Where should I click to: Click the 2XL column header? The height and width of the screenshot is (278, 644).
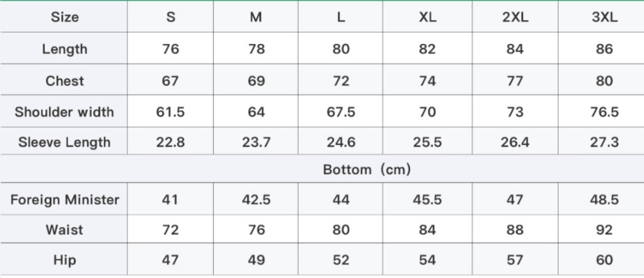(515, 17)
